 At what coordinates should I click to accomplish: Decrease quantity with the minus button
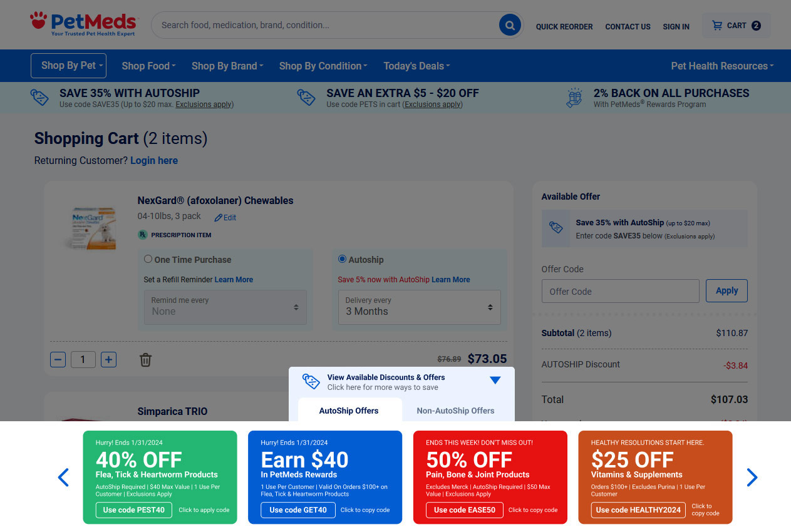pos(58,359)
